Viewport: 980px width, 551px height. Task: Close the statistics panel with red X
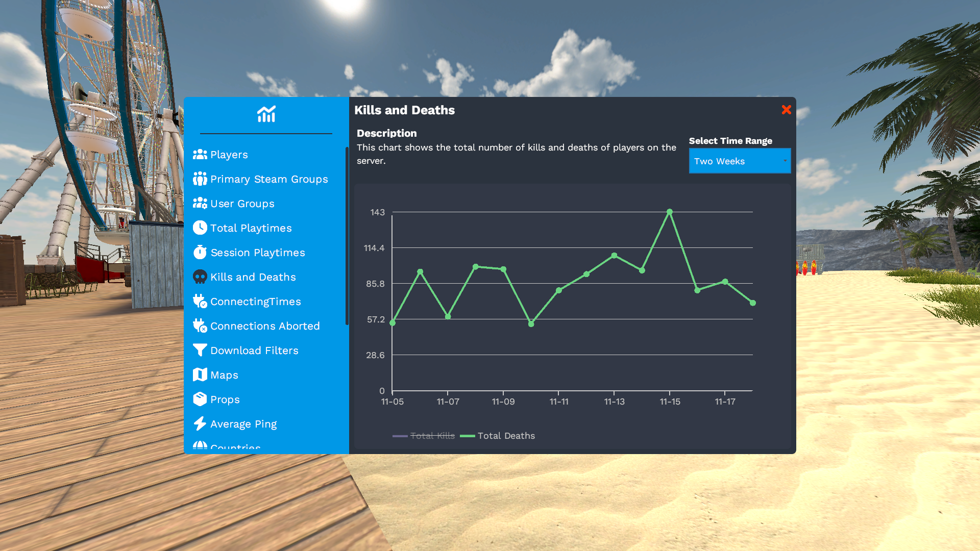(787, 110)
